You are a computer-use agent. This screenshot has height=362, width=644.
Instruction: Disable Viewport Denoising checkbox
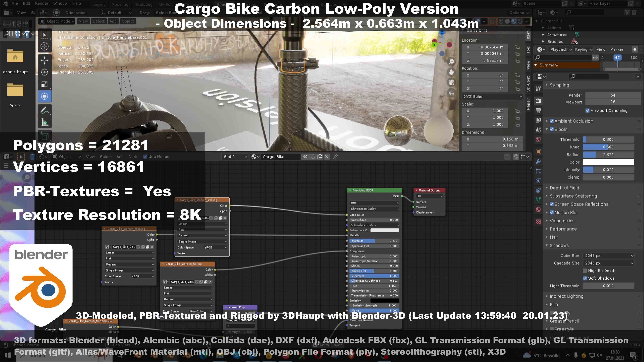[x=587, y=110]
